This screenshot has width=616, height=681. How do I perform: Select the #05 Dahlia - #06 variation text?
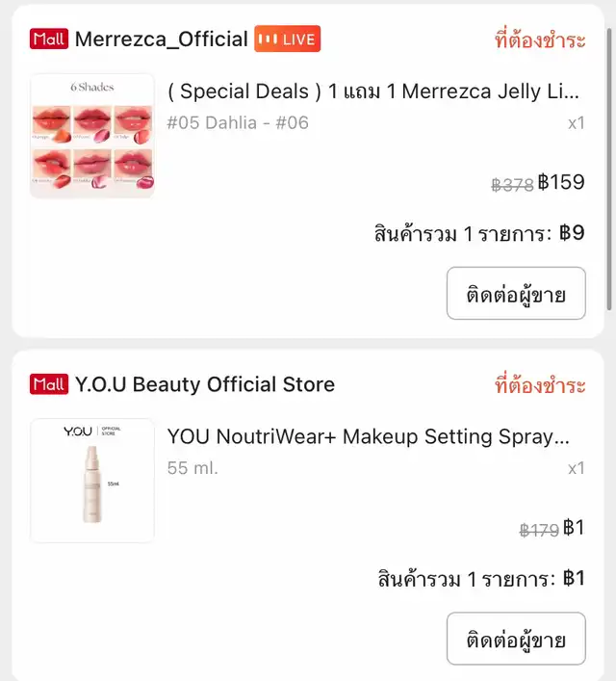click(238, 122)
